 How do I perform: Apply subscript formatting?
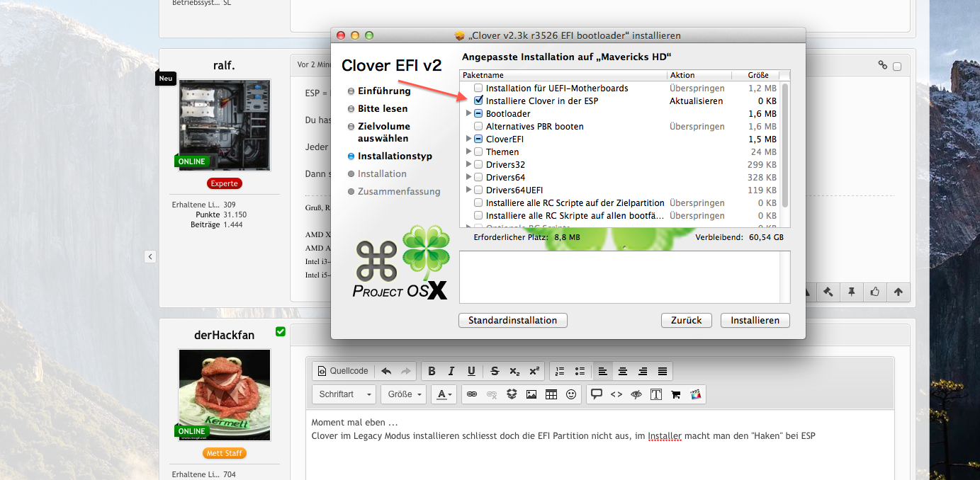tap(514, 371)
